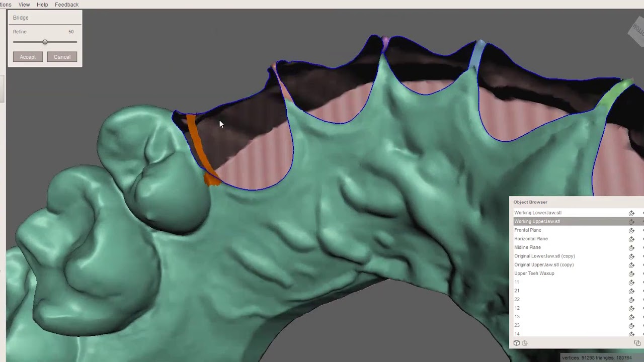This screenshot has width=644, height=362.
Task: Toggle target magnet for object 12
Action: 631,309
